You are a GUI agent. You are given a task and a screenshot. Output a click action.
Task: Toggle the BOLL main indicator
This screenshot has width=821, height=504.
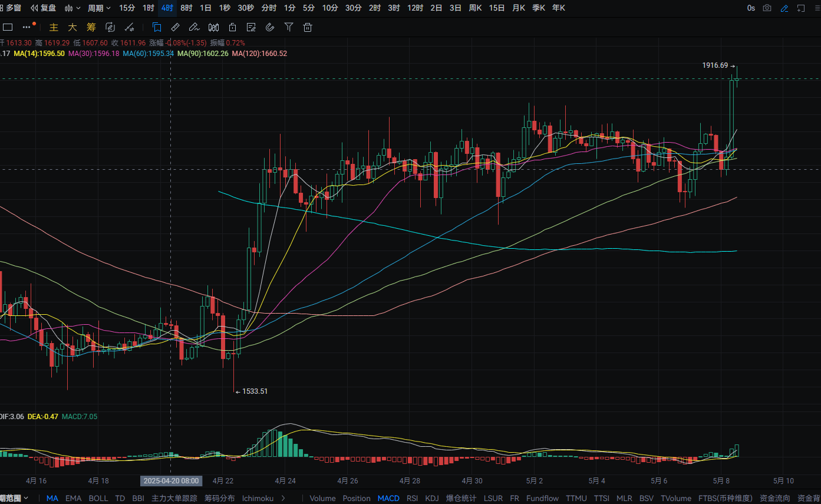click(98, 498)
